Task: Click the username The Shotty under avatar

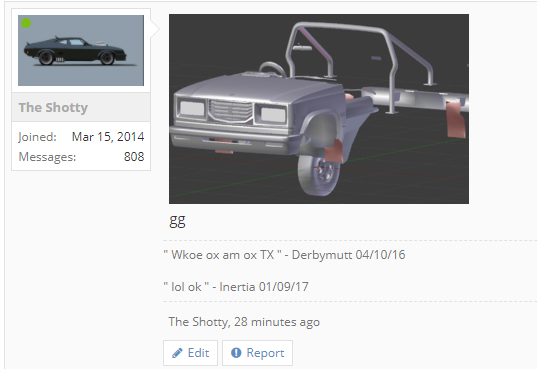Action: [x=53, y=108]
